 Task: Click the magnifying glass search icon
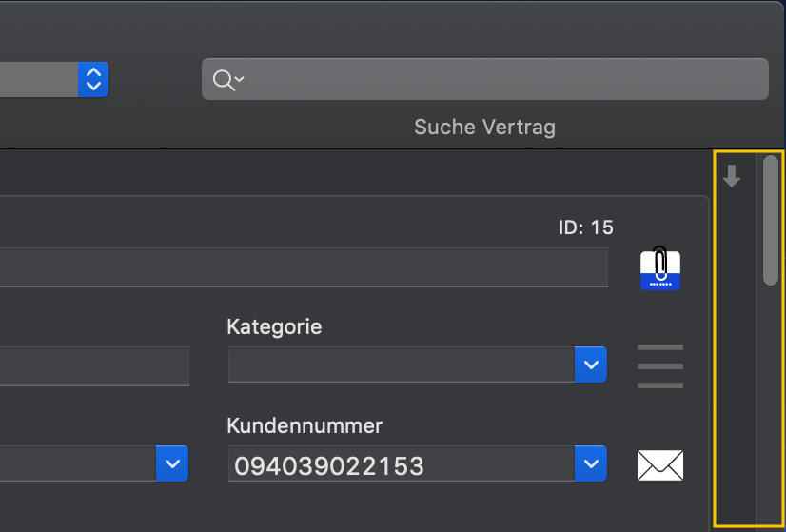pyautogui.click(x=228, y=80)
